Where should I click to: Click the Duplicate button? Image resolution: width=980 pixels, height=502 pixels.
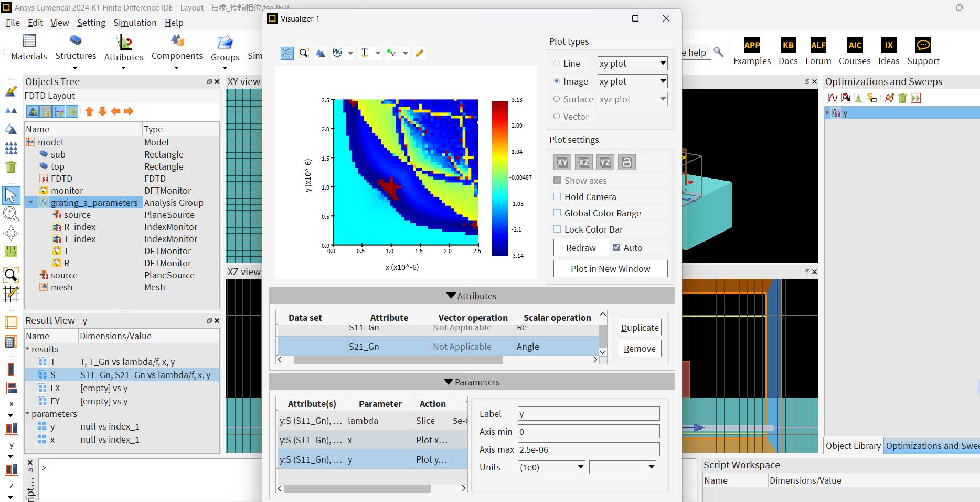click(640, 328)
